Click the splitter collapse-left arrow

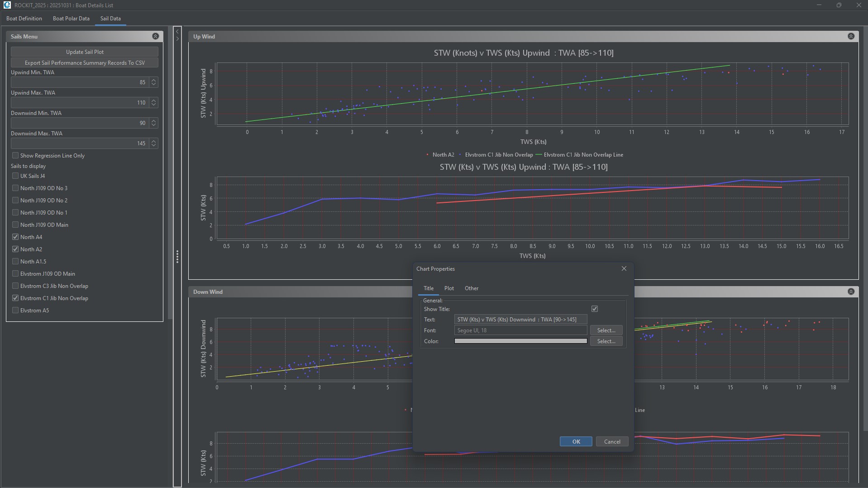pyautogui.click(x=177, y=31)
